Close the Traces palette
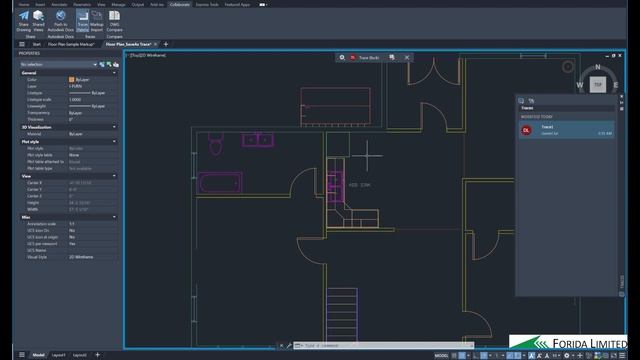The width and height of the screenshot is (640, 360). (622, 96)
